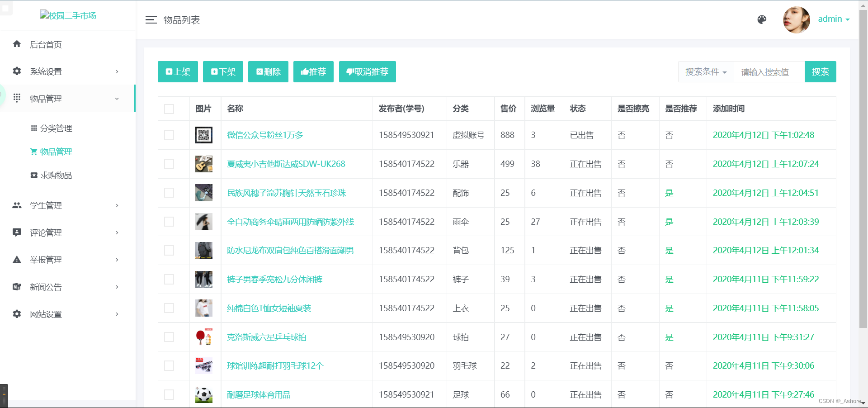The image size is (868, 408).
Task: Check the checkbox for 微信公众号粉丝1万多
Action: pos(169,135)
